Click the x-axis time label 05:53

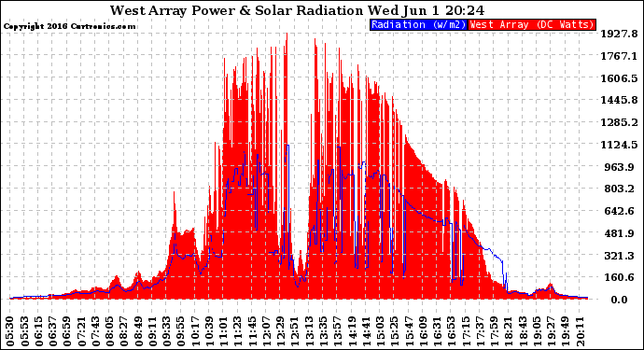[25, 331]
